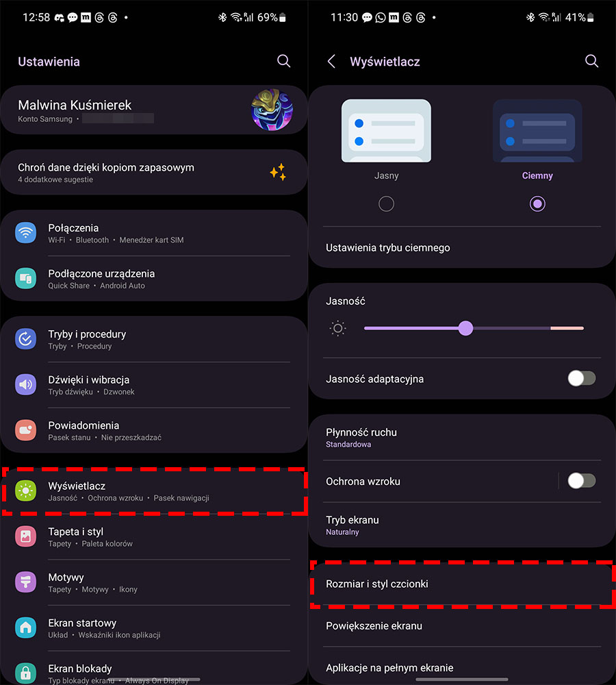This screenshot has width=616, height=685.
Task: Open Ustawienia trybu ciemnego
Action: 462,248
